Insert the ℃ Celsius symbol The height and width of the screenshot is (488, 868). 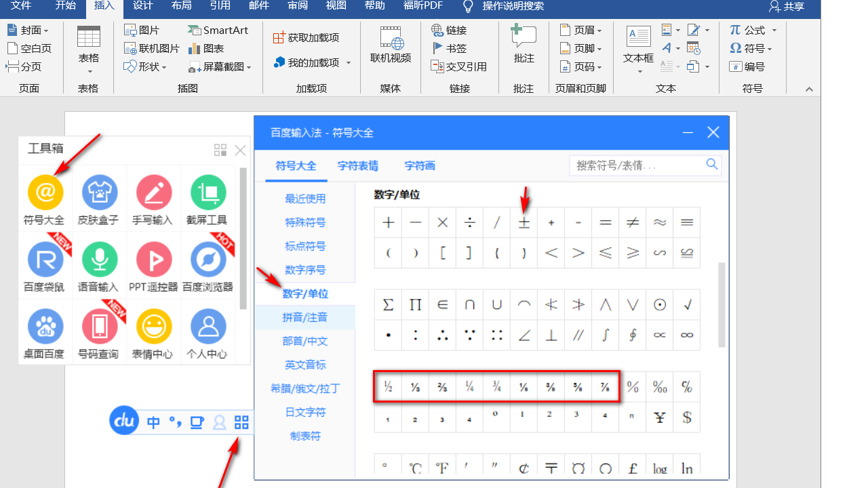pyautogui.click(x=416, y=467)
